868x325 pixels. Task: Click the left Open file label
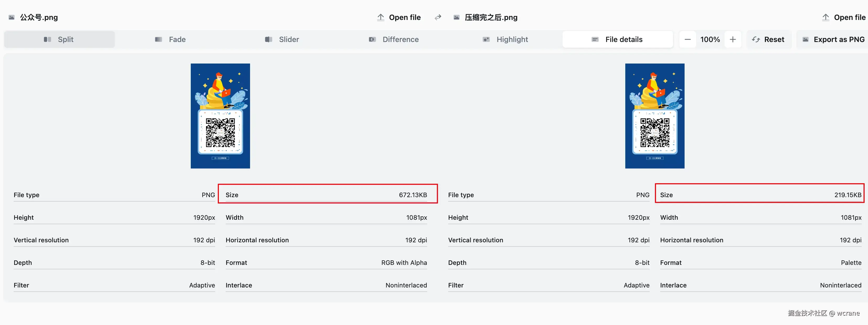coord(405,17)
